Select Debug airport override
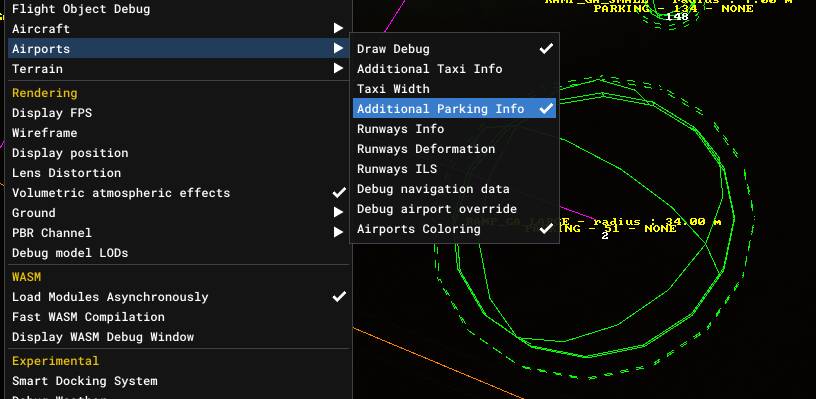The height and width of the screenshot is (399, 816). pyautogui.click(x=454, y=209)
